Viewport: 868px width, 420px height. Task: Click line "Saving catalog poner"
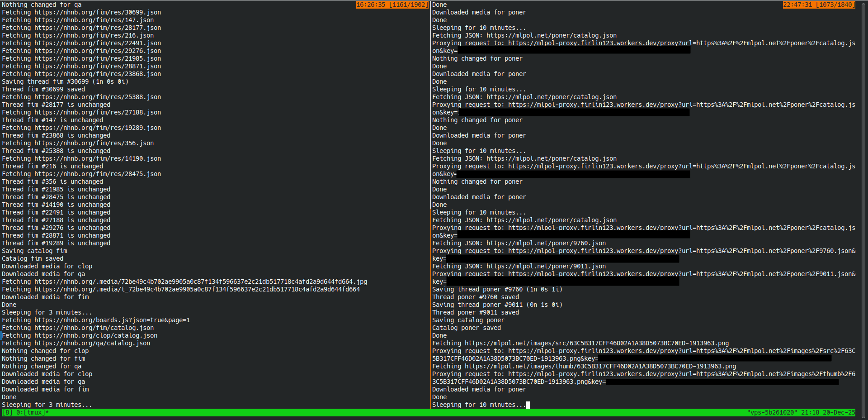[x=468, y=320]
